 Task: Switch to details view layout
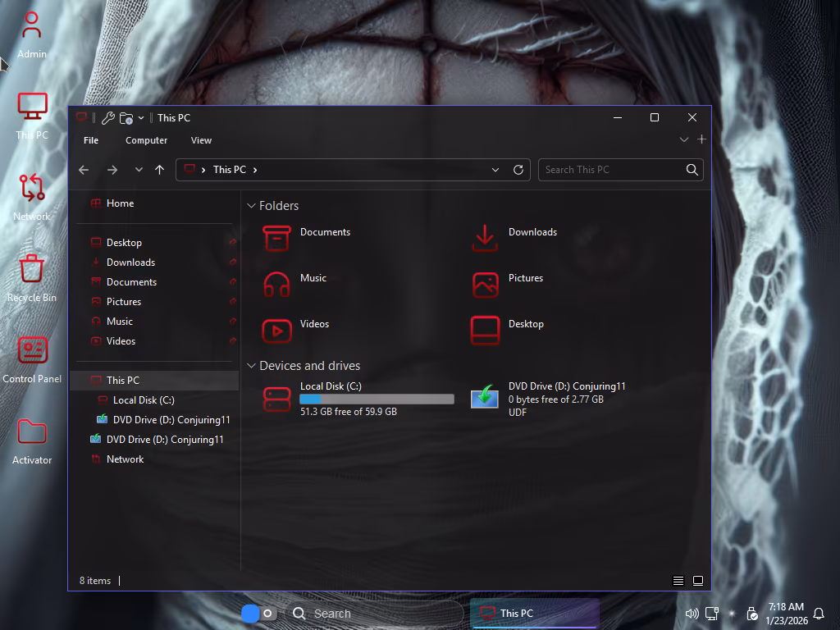point(678,581)
